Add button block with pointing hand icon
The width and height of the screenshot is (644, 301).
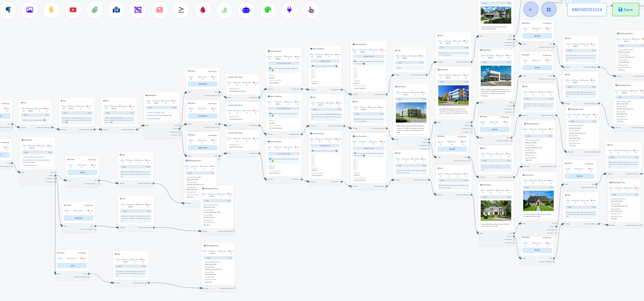tap(311, 10)
